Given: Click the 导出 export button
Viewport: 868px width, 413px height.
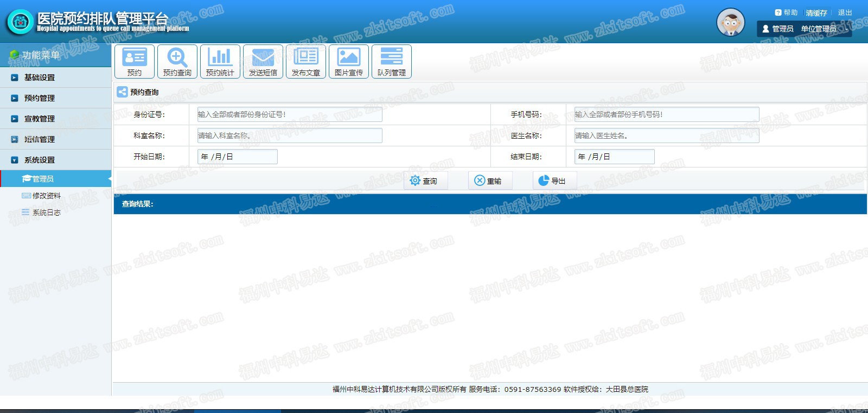Looking at the screenshot, I should click(553, 180).
